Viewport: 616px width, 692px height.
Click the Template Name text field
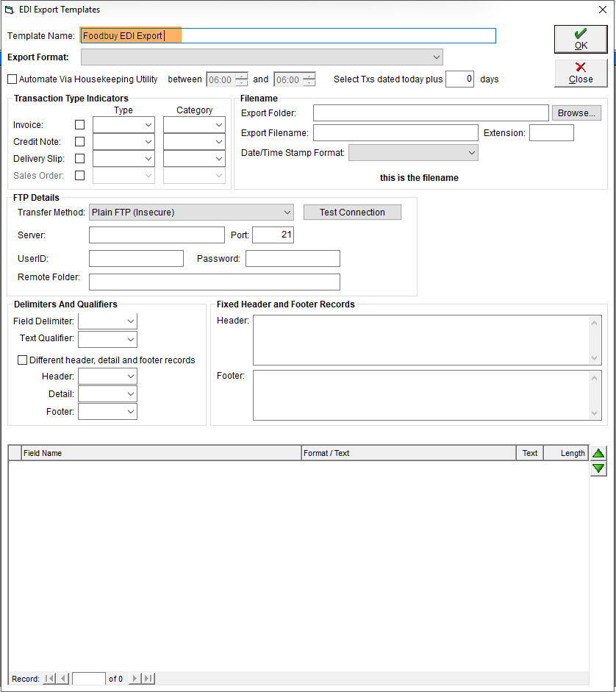pyautogui.click(x=288, y=36)
